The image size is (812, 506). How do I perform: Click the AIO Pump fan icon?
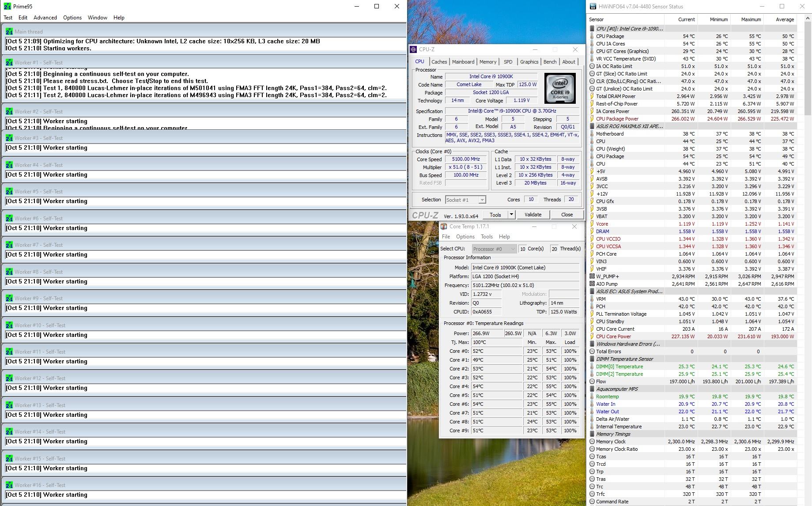pos(592,284)
